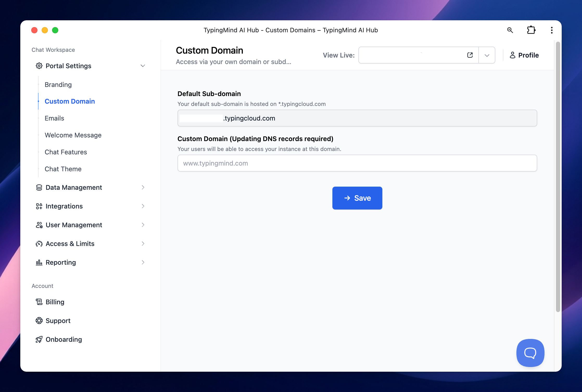Viewport: 582px width, 392px height.
Task: Open Chat Theme settings
Action: pos(63,169)
